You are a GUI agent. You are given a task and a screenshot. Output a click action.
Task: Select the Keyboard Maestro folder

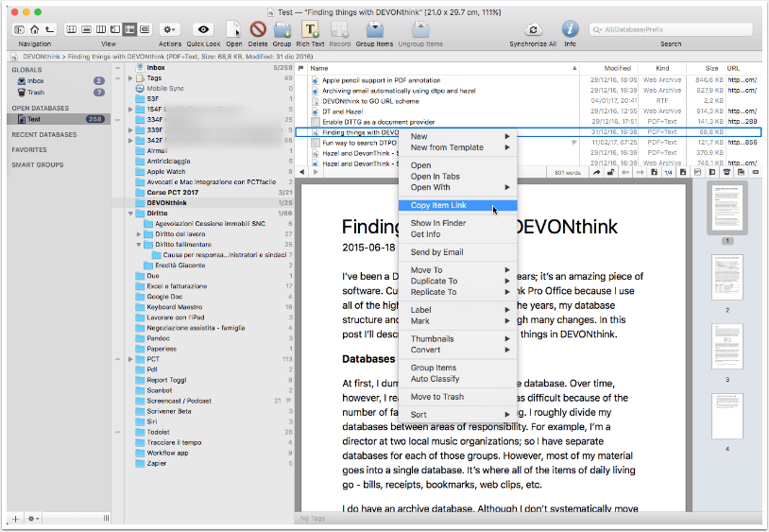coord(174,307)
